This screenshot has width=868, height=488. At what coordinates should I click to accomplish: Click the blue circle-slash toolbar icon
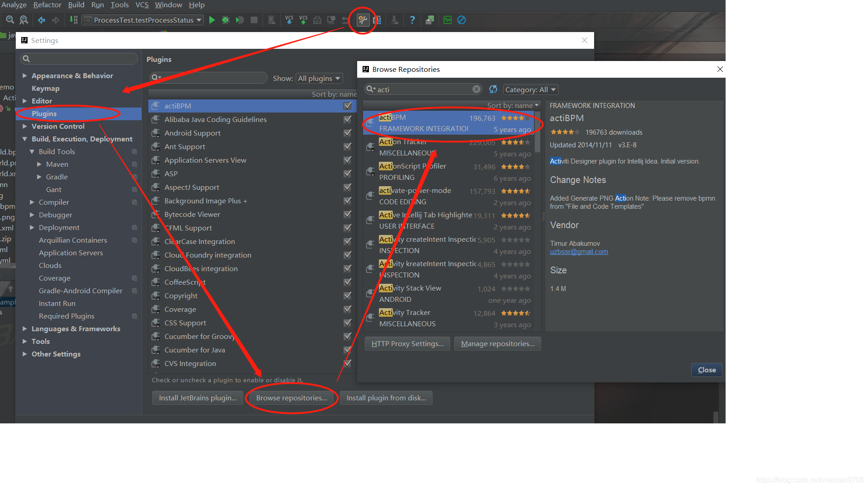(x=462, y=20)
